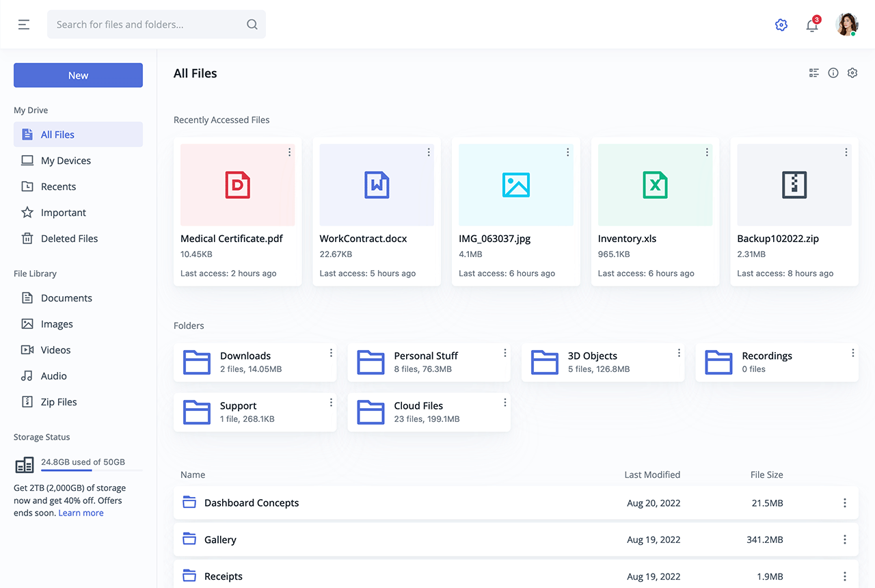Toggle the hamburger sidebar menu

(24, 25)
